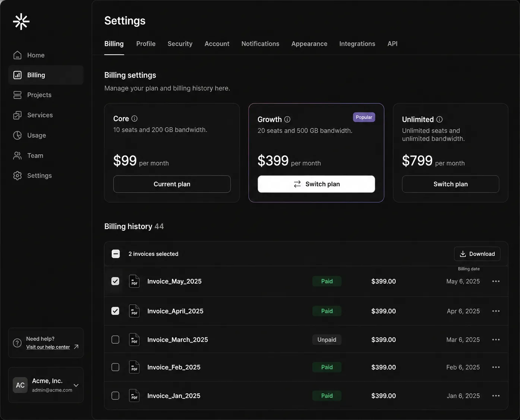Check the Invoice_March_2025 checkbox
520x420 pixels.
(116, 340)
